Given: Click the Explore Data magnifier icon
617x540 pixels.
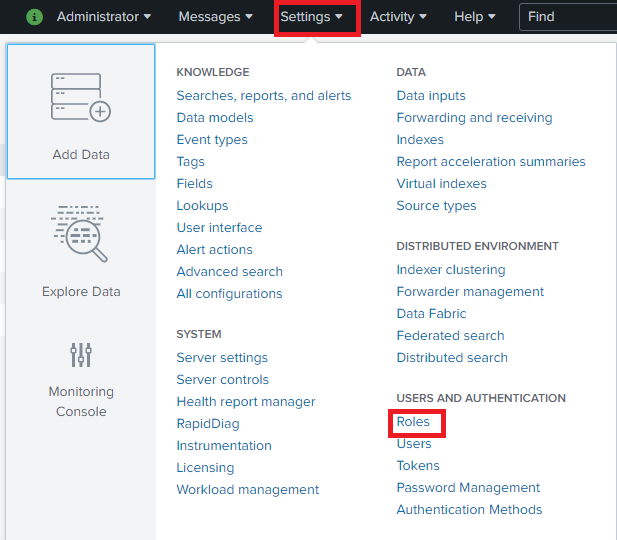Looking at the screenshot, I should point(80,236).
